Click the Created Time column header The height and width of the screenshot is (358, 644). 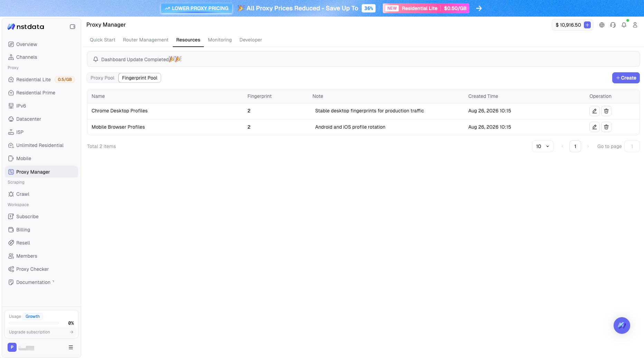coord(483,96)
